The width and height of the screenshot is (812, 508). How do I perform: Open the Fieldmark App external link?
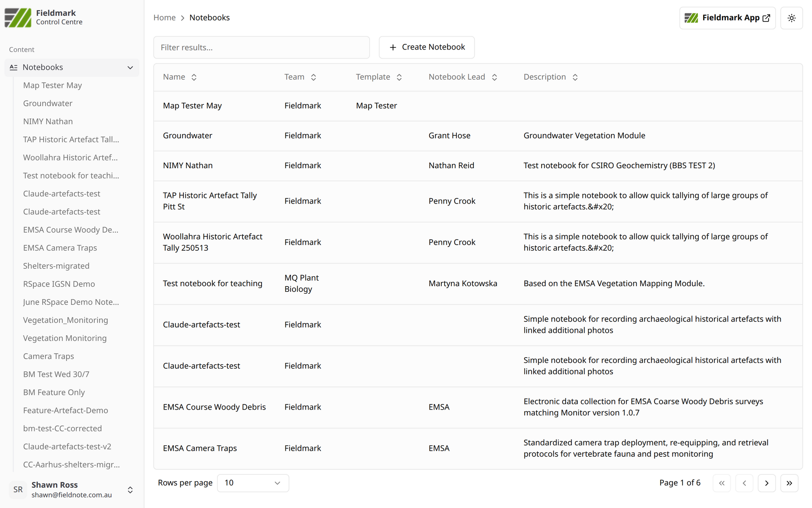pyautogui.click(x=727, y=18)
